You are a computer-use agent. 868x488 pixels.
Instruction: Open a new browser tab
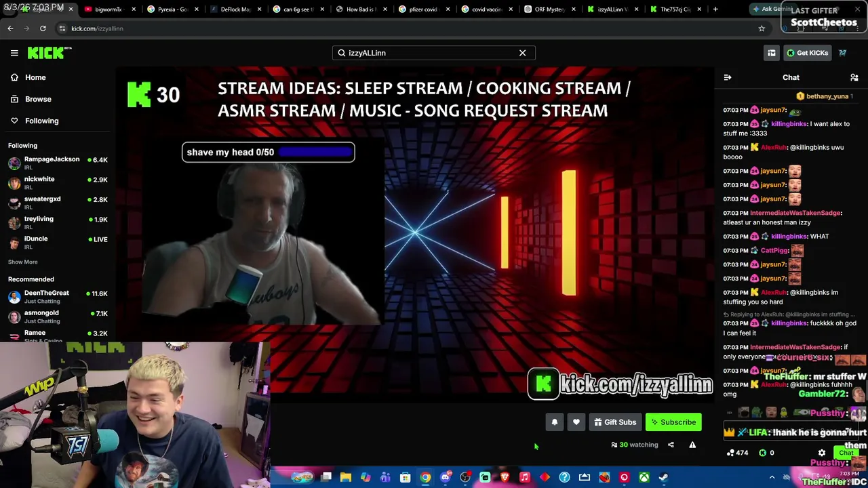coord(715,9)
